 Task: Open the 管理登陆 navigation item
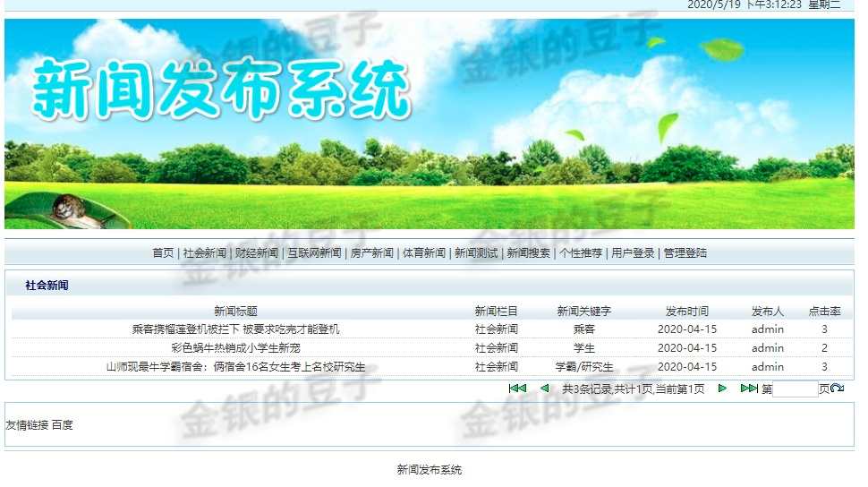click(685, 253)
